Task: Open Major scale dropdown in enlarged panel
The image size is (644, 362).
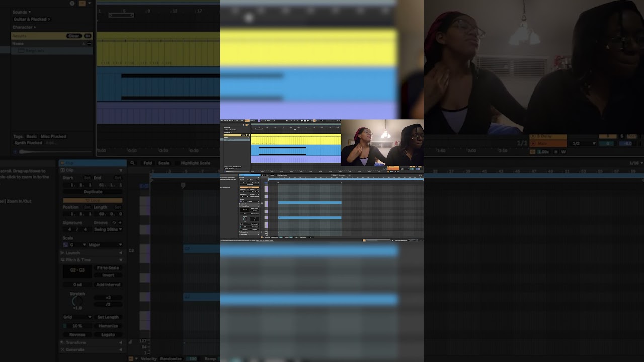Action: [x=105, y=245]
